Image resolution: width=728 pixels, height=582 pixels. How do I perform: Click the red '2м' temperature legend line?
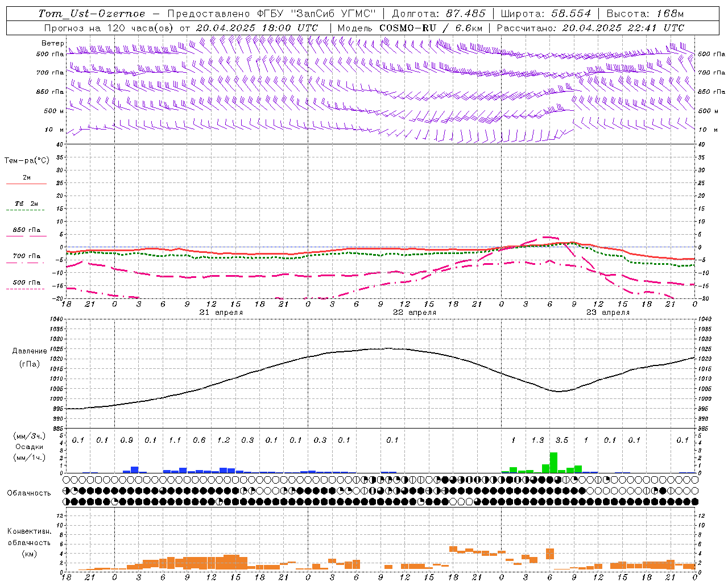26,184
